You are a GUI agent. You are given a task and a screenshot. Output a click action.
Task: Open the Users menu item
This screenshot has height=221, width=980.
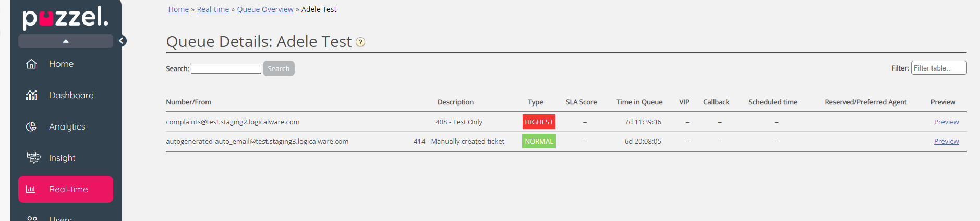[60, 218]
